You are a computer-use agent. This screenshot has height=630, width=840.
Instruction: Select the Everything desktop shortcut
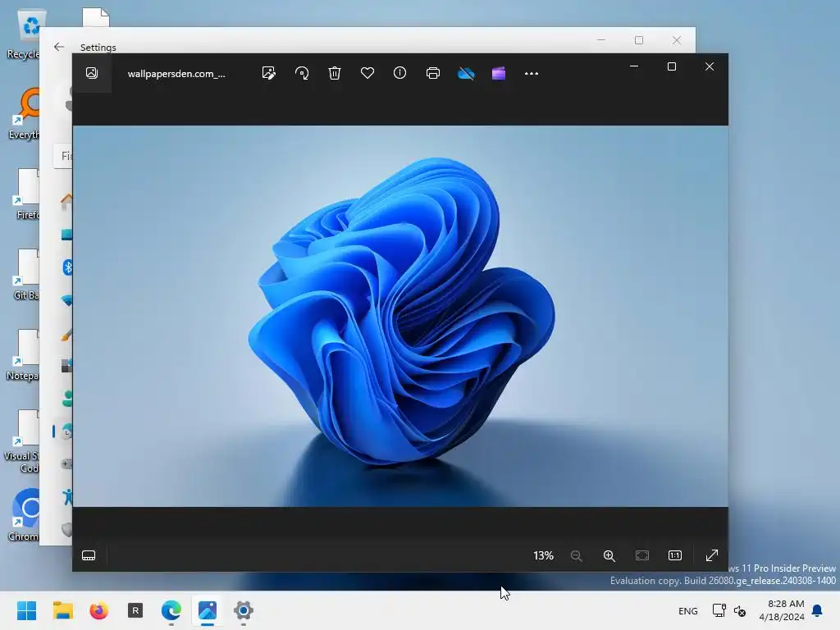coord(24,113)
